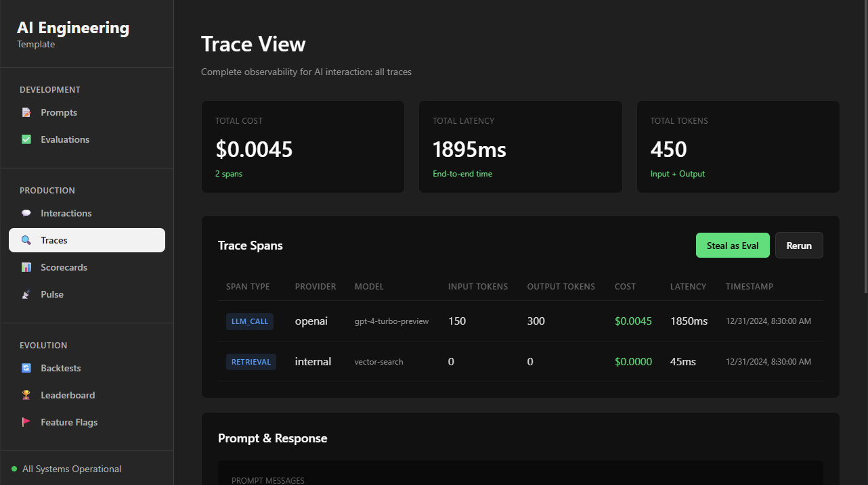Click the LLM_CALL span badge
This screenshot has height=485, width=868.
(x=249, y=321)
